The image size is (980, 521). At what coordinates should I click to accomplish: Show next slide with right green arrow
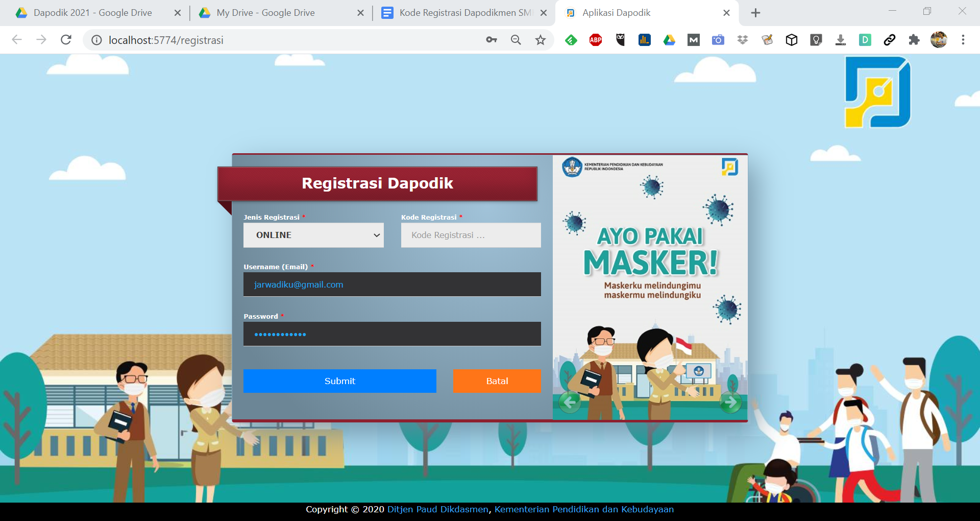731,402
